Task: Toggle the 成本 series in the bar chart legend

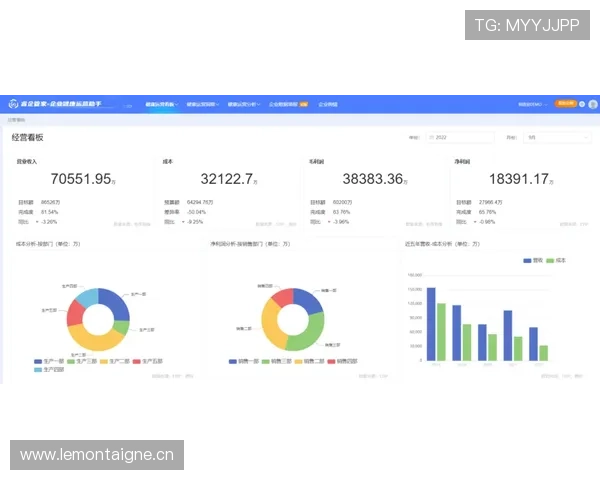Action: [x=555, y=260]
